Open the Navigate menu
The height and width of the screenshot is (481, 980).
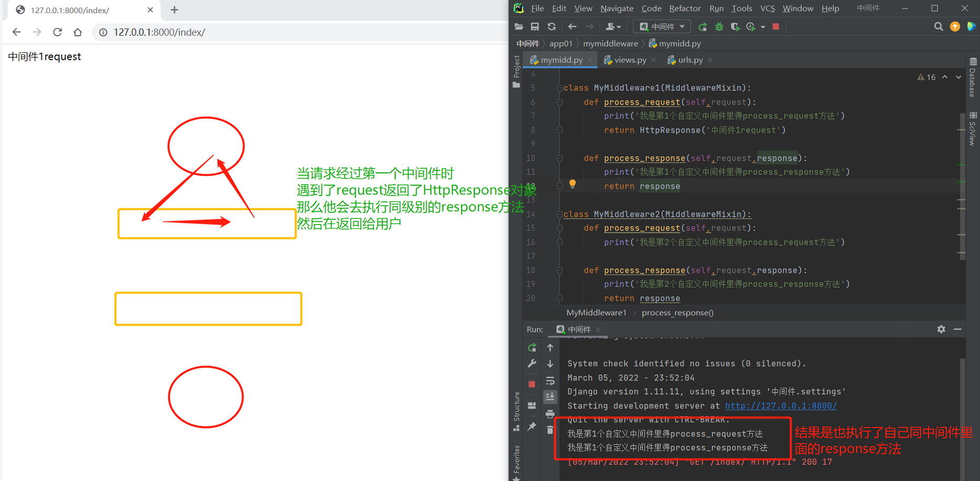click(x=617, y=8)
